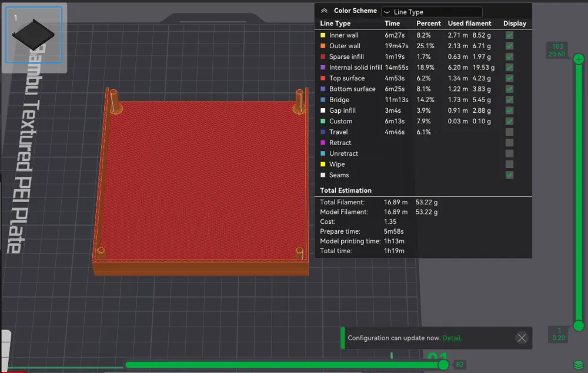Click the Line Type column header
Image resolution: width=588 pixels, height=373 pixels.
pos(335,23)
